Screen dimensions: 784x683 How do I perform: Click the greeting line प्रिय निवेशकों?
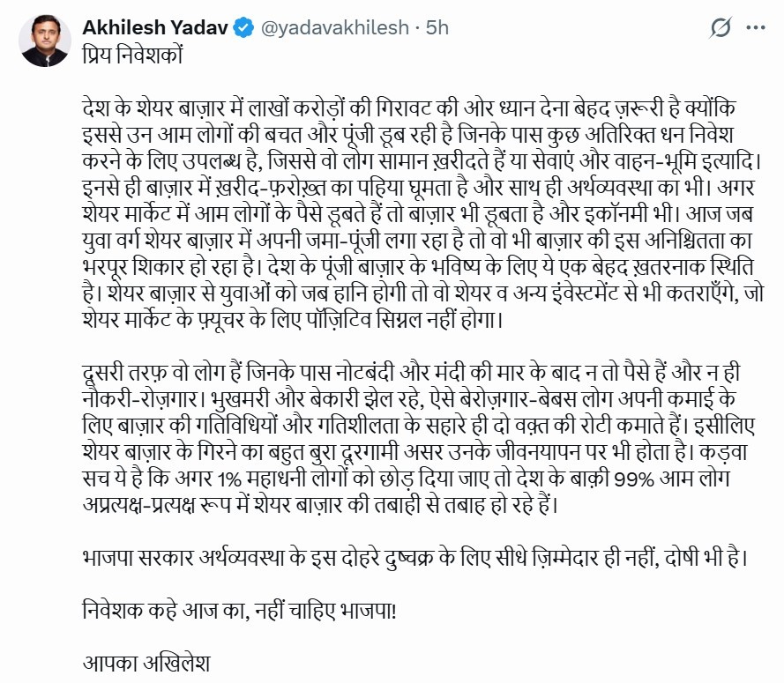[x=133, y=55]
